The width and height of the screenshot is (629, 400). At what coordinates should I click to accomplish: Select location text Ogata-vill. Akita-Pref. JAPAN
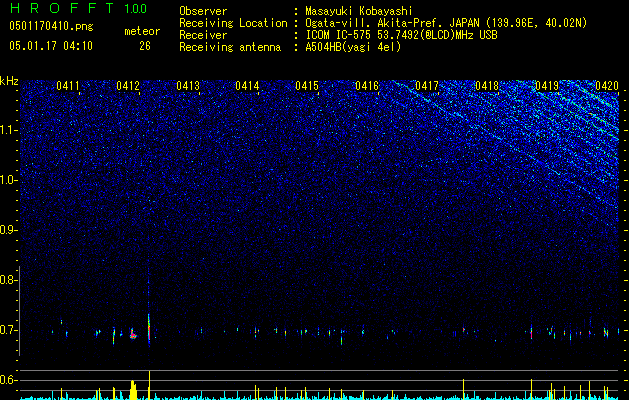click(392, 23)
